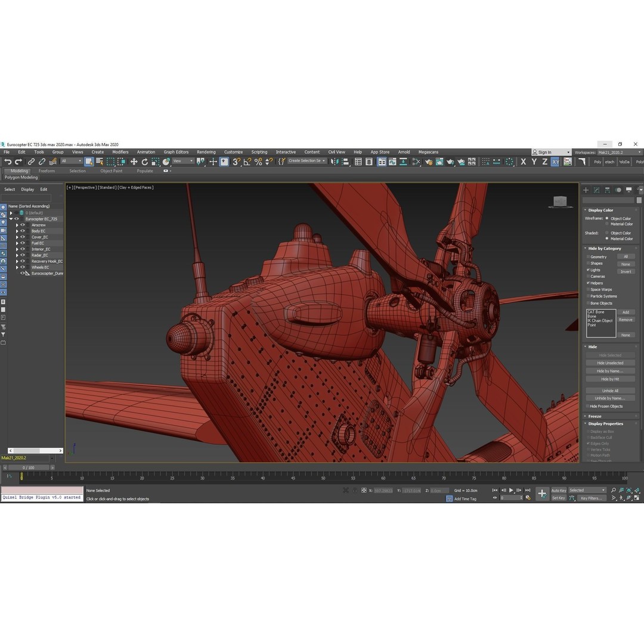Image resolution: width=644 pixels, height=644 pixels.
Task: Switch to the Object Paint ribbon tab
Action: (112, 171)
